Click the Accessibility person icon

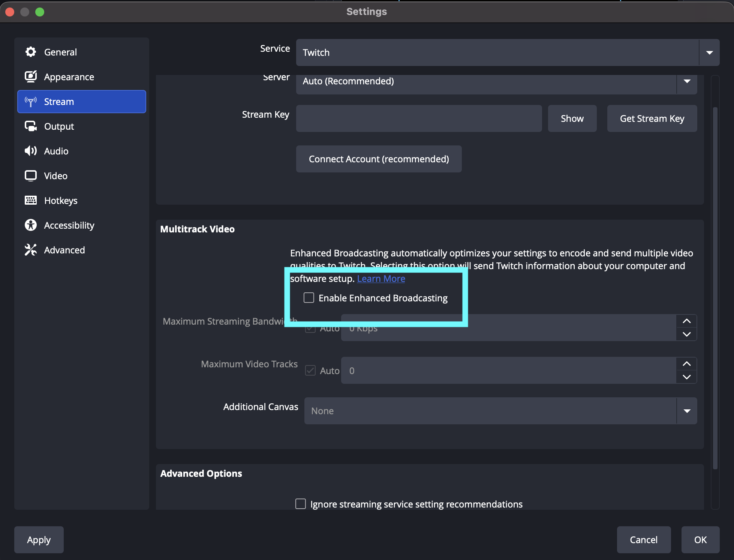pos(31,225)
